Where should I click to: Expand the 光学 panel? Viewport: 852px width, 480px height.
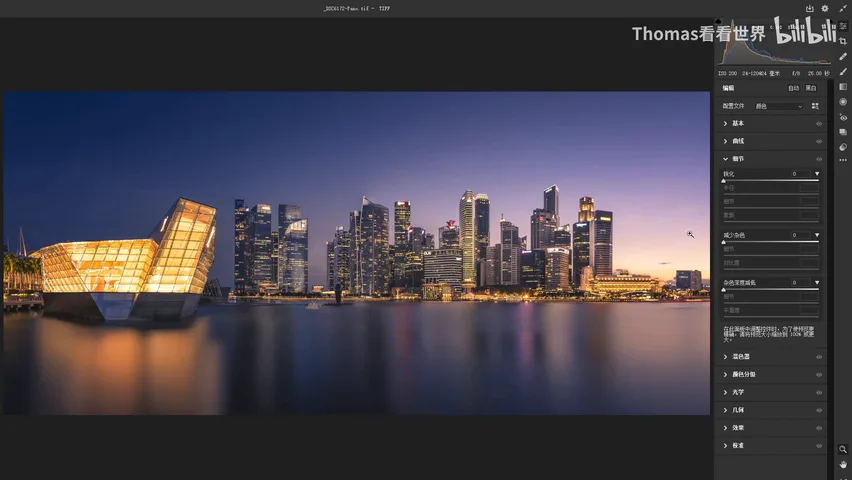pos(725,392)
